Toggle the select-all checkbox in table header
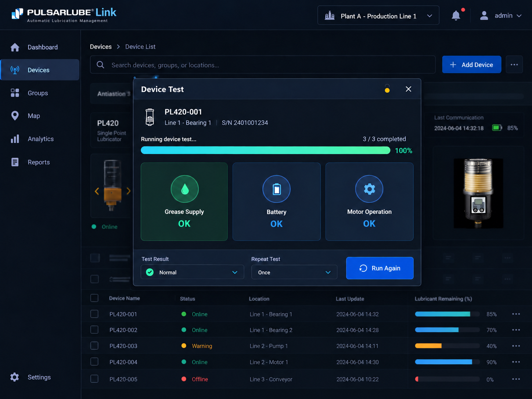 pos(94,298)
